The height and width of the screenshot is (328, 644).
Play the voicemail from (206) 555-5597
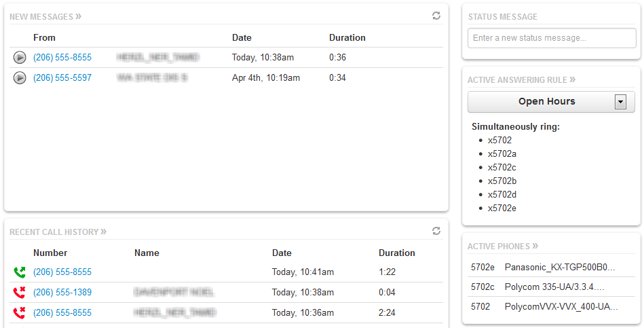[20, 78]
